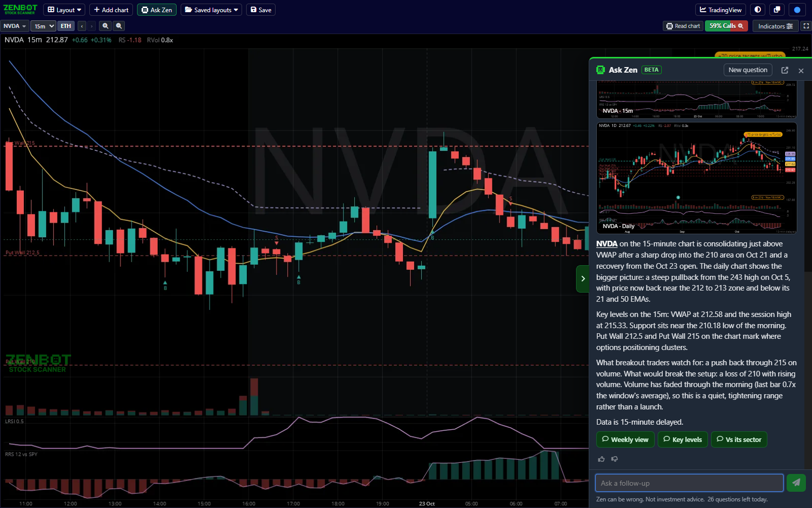Click the 217.24 price axis label
812x508 pixels.
[x=800, y=49]
